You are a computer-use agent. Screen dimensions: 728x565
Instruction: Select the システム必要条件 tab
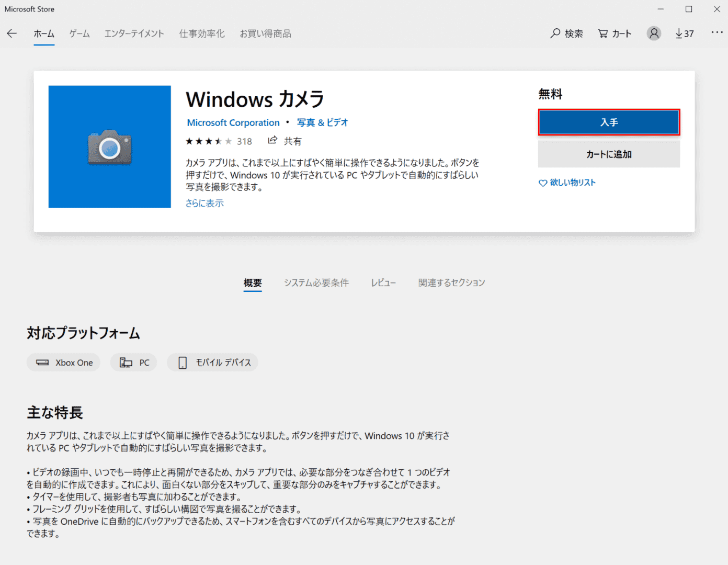[x=316, y=283]
